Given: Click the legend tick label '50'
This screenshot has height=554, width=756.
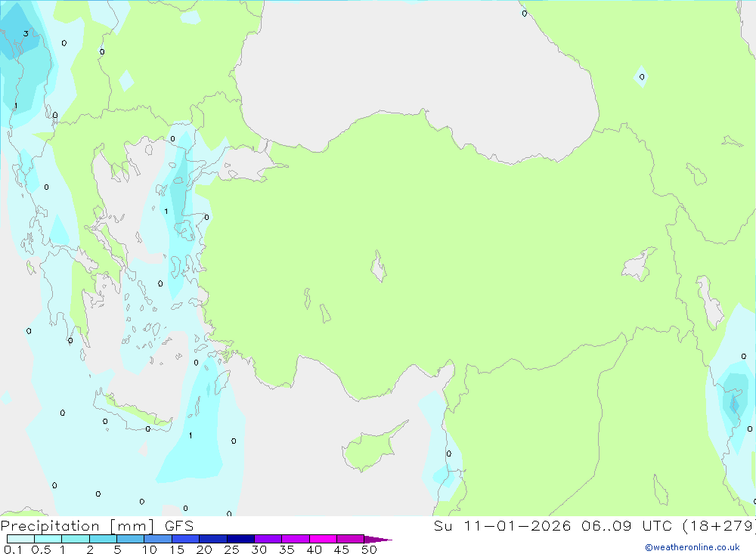Looking at the screenshot, I should tap(369, 549).
